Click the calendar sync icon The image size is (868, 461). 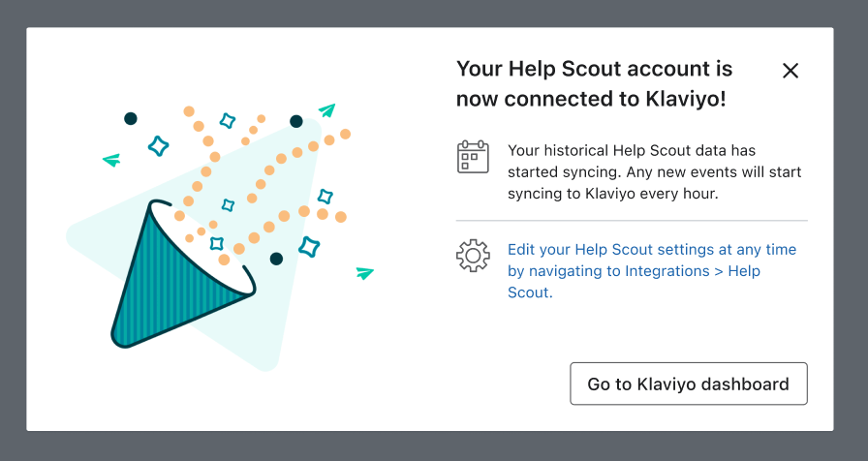tap(473, 157)
